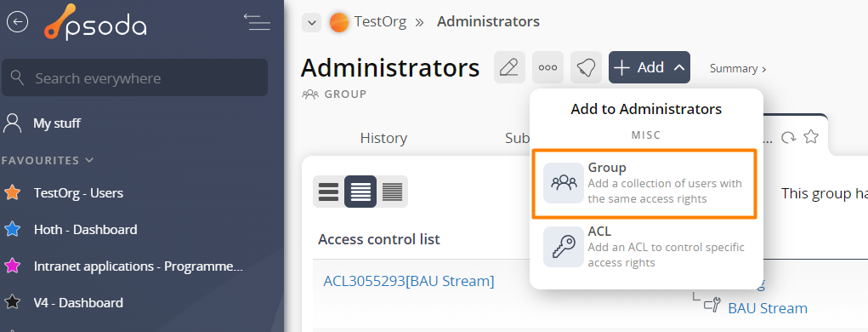
Task: Open the History tab
Action: (383, 138)
